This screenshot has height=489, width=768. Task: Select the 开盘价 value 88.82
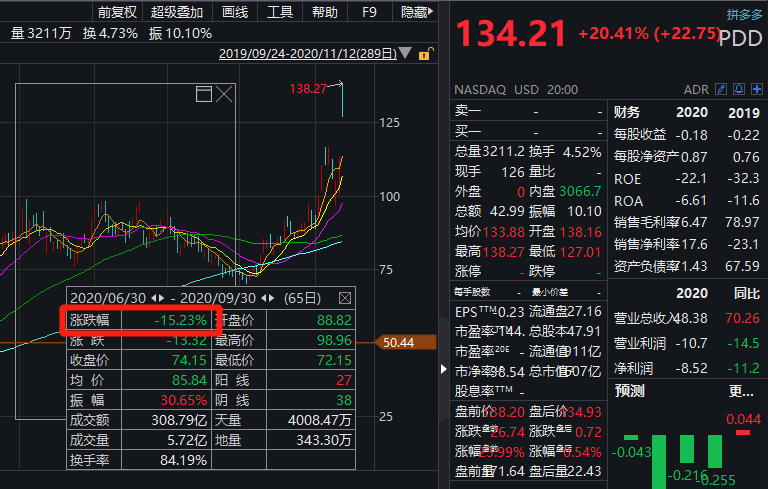pos(335,320)
